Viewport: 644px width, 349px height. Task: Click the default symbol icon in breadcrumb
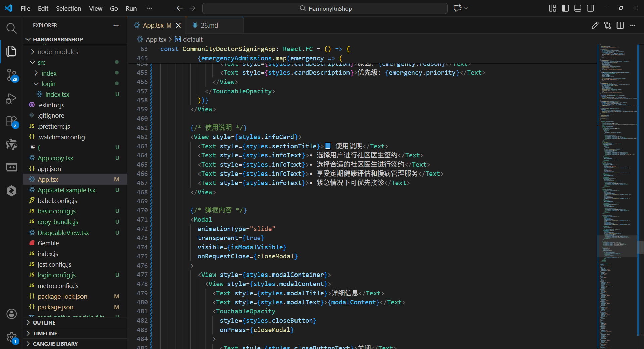coord(178,39)
